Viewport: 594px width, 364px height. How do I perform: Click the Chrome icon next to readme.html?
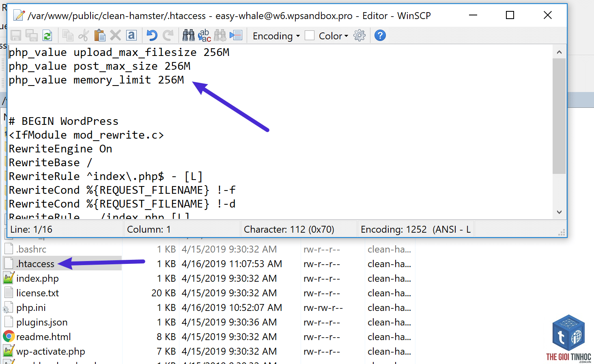[x=9, y=336]
